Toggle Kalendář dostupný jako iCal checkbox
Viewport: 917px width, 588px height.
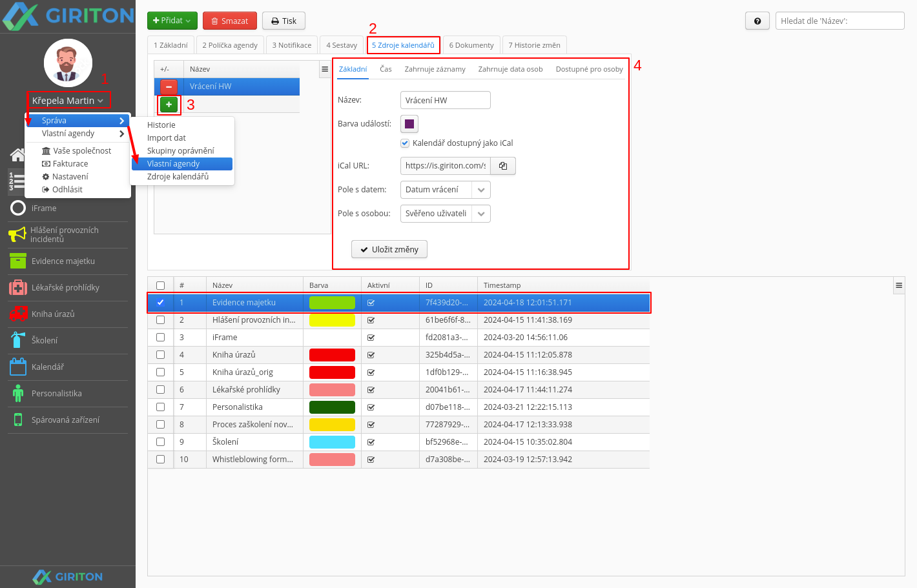(x=405, y=143)
